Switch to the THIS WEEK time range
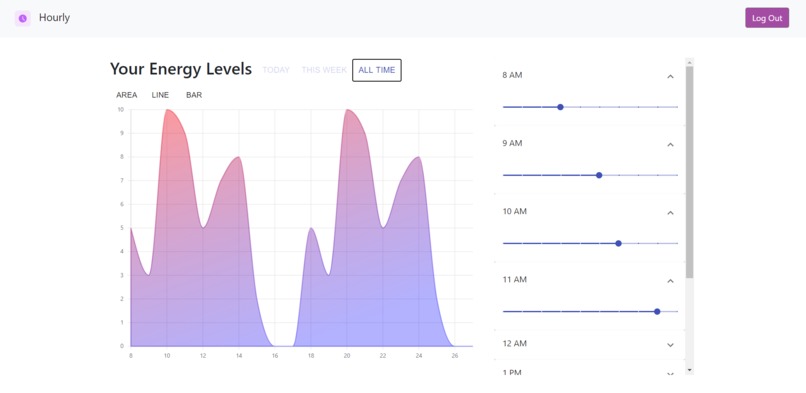This screenshot has height=393, width=806. (324, 70)
